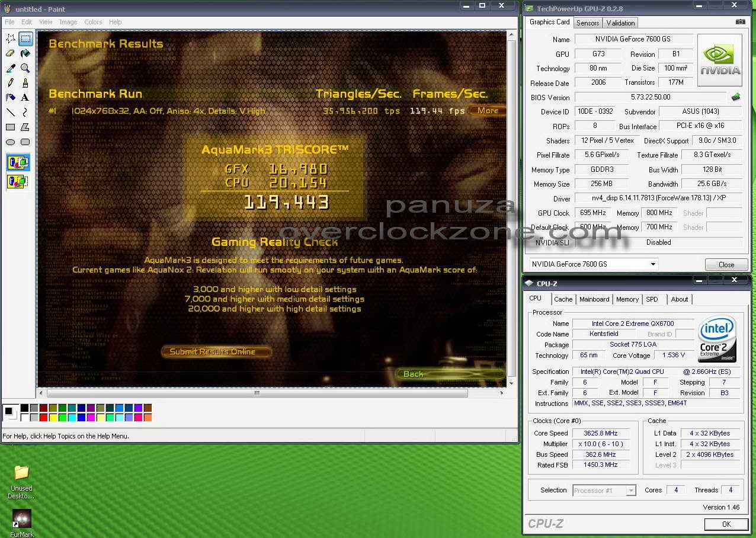
Task: Click Submit Results Online button
Action: pyautogui.click(x=217, y=351)
